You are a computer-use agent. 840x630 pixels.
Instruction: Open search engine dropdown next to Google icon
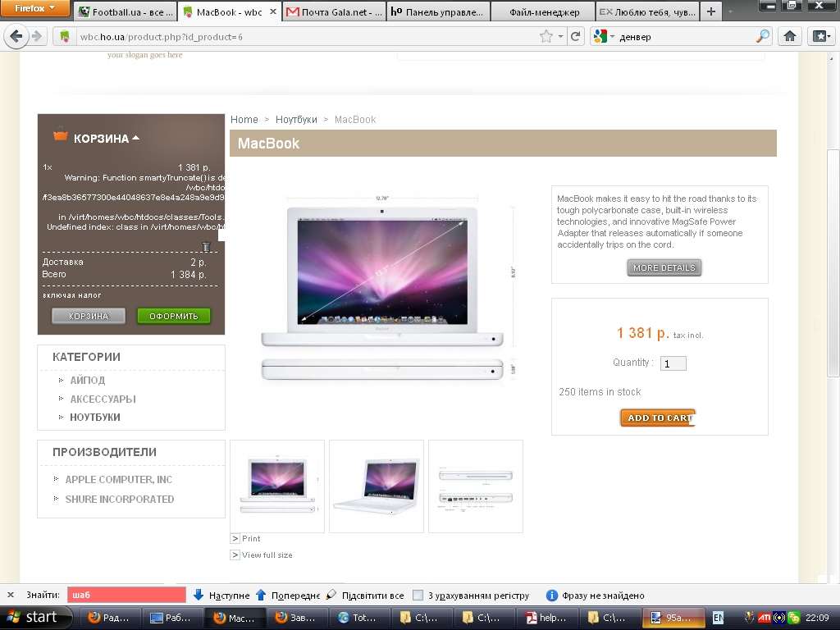[x=612, y=36]
